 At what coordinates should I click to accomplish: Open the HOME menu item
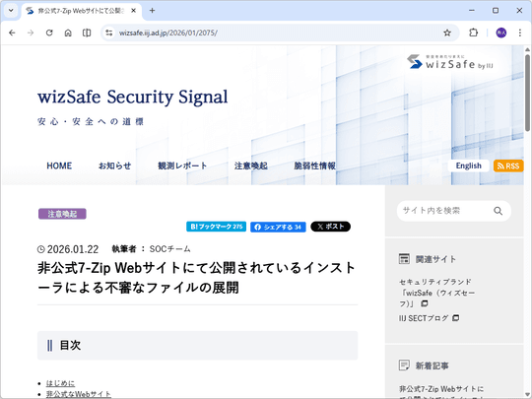(x=59, y=166)
